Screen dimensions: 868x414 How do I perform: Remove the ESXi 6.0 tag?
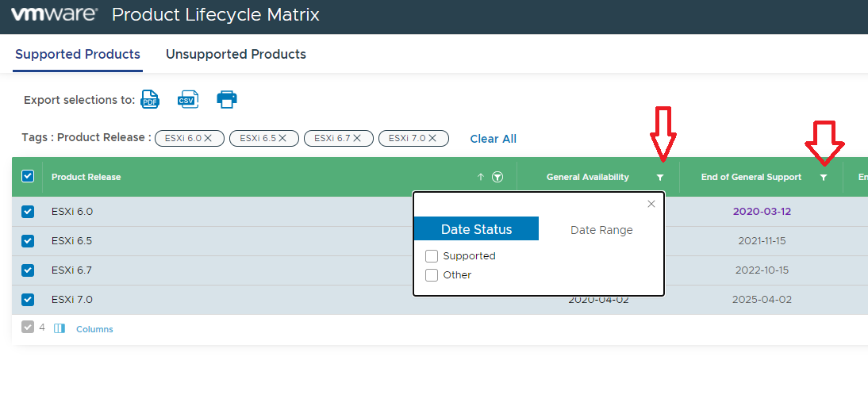tap(208, 138)
